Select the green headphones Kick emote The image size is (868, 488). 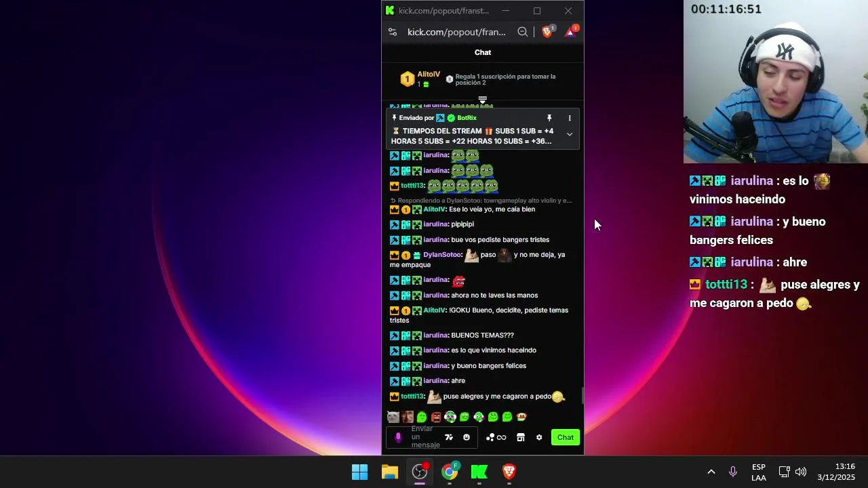point(450,417)
